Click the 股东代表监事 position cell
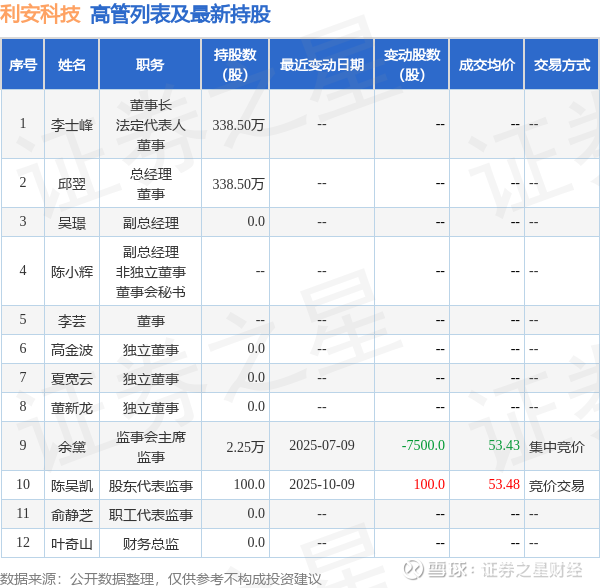This screenshot has height=588, width=600. [150, 486]
